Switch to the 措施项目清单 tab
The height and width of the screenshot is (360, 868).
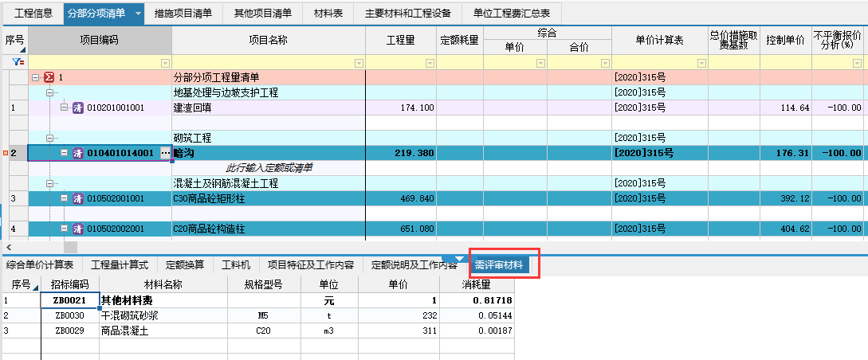pos(183,14)
